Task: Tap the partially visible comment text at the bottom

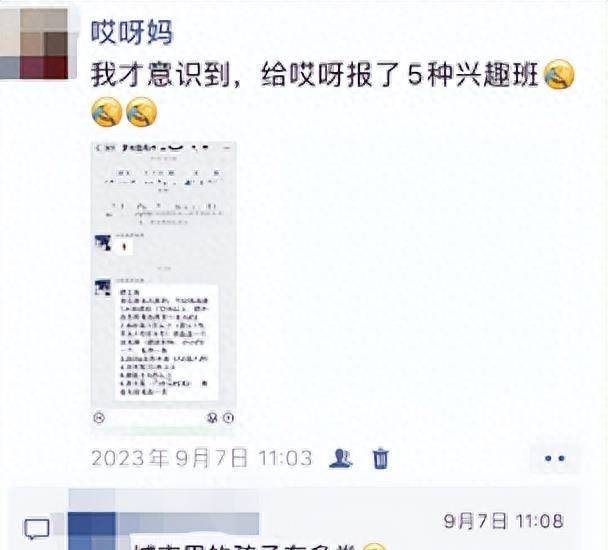Action: (258, 545)
